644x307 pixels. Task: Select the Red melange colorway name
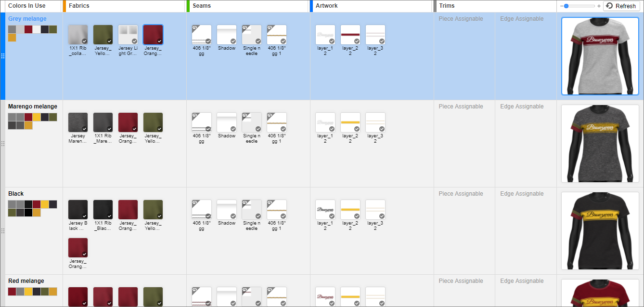[x=26, y=281]
